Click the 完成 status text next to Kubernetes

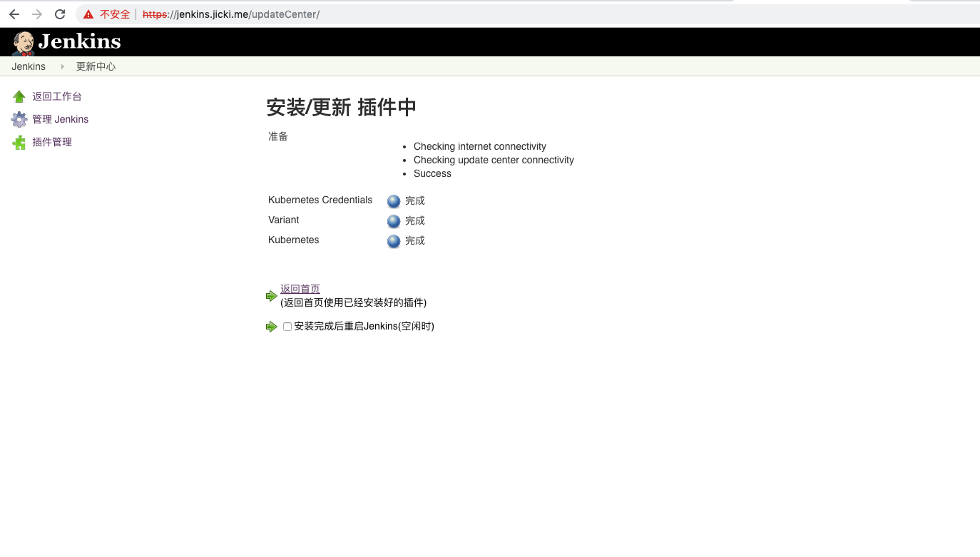415,240
